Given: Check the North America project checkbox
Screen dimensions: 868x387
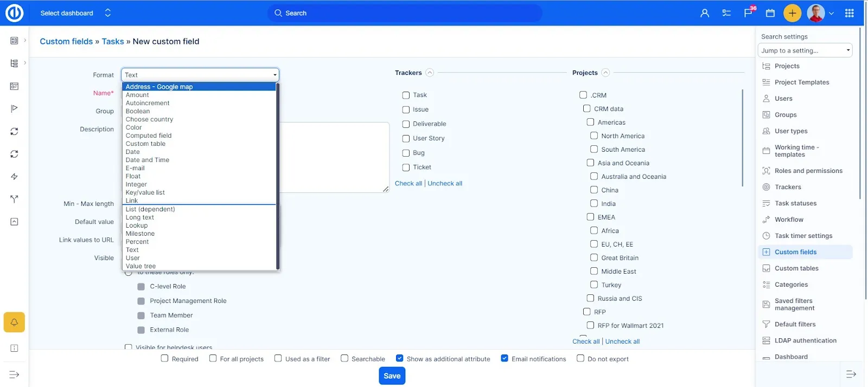Looking at the screenshot, I should tap(594, 136).
